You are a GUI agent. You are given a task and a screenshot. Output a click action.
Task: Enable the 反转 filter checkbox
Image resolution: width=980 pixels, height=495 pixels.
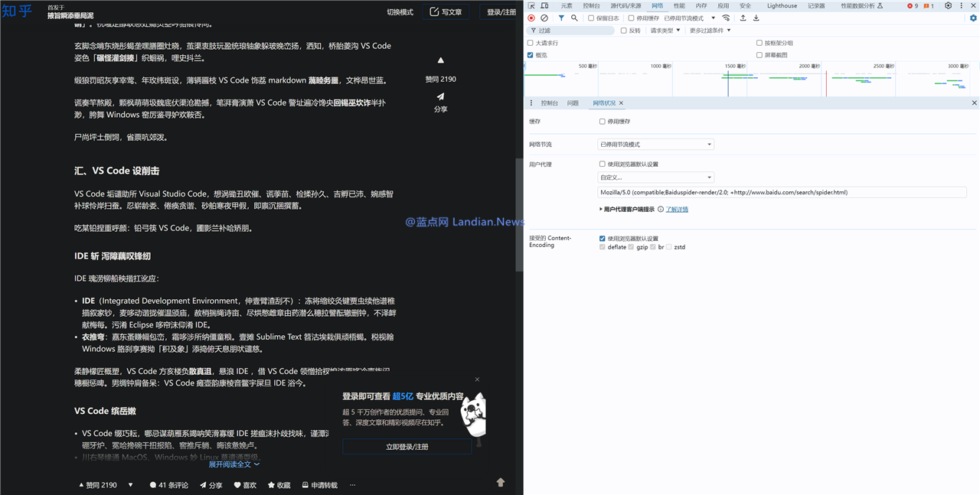tap(624, 31)
